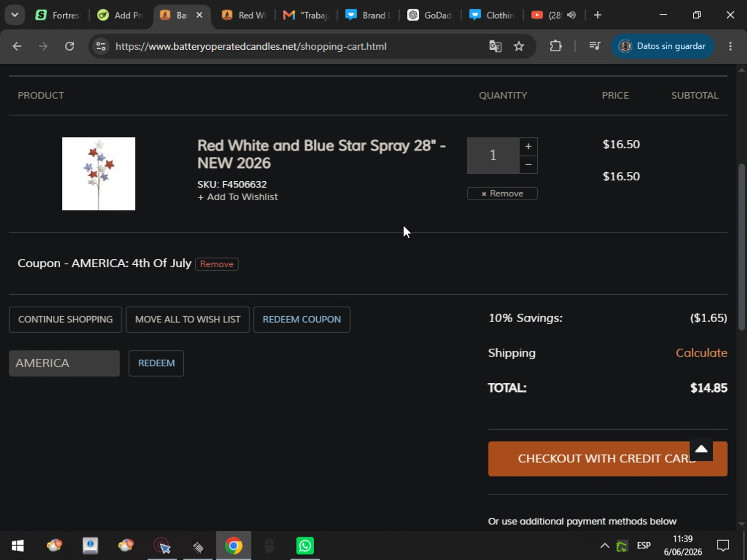Open the Gmail "Trabaj" tab
Image resolution: width=747 pixels, height=560 pixels.
click(x=306, y=15)
